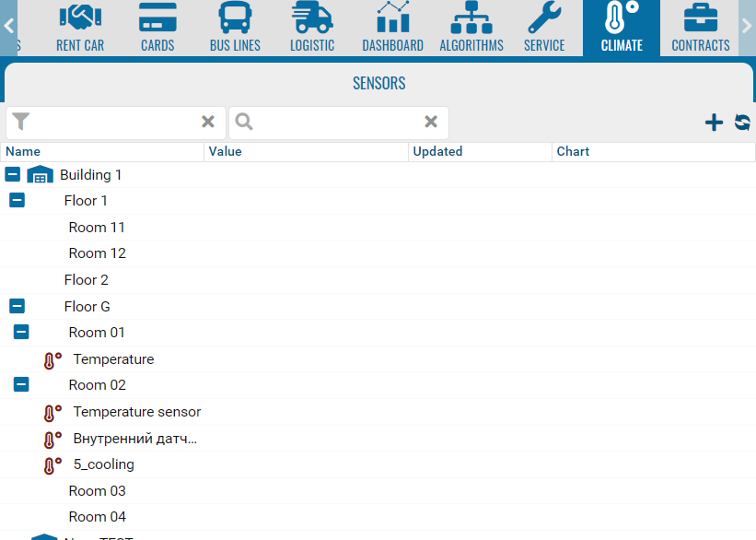Click the add sensor plus icon
756x540 pixels.
point(714,123)
